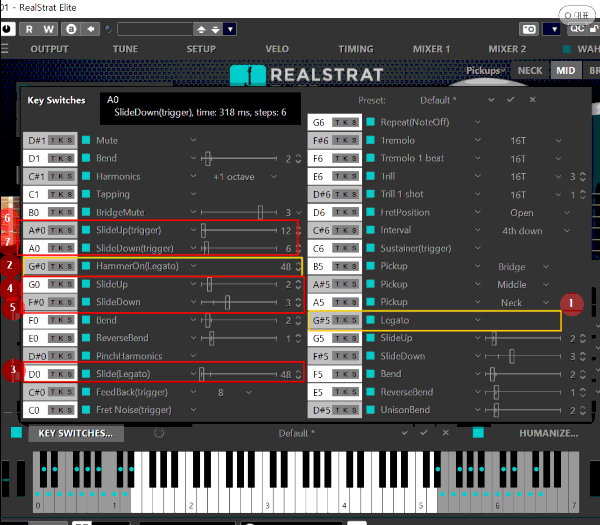Click the Slide(Legato) 48 stepper arrows
This screenshot has width=600, height=525.
coord(298,374)
